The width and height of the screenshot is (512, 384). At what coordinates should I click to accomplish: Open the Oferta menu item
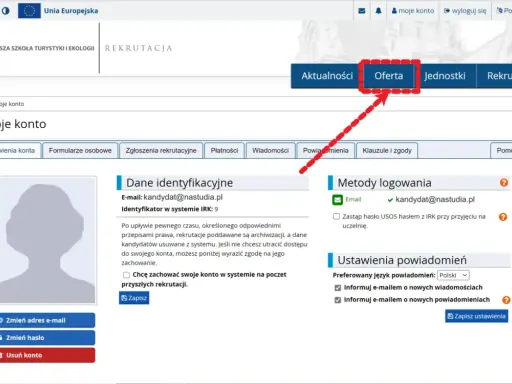(x=389, y=76)
